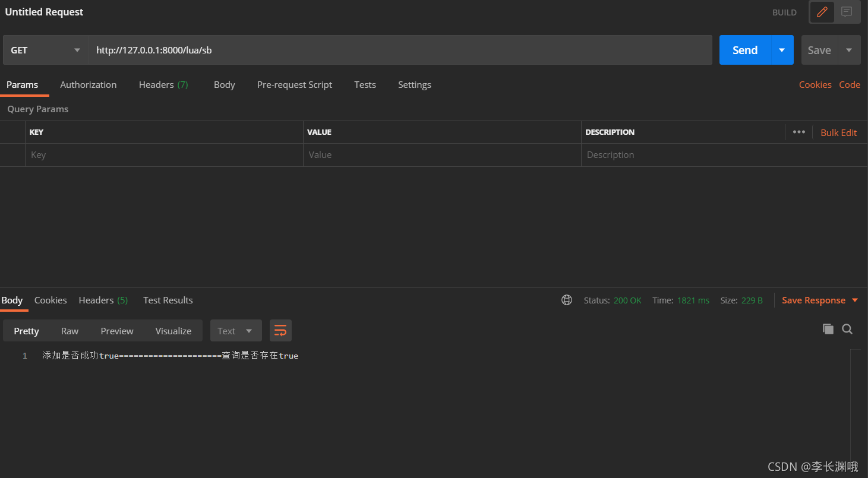Open response Headers (5) tab
The height and width of the screenshot is (478, 868).
103,300
